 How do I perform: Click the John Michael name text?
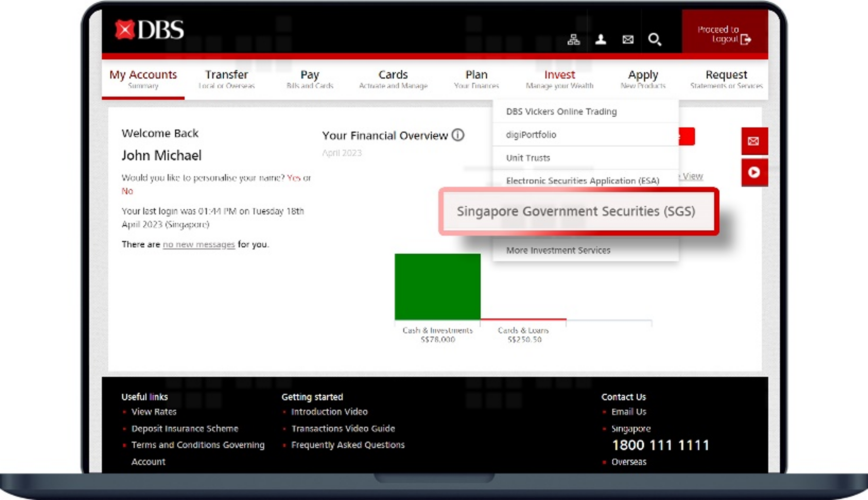click(x=161, y=155)
